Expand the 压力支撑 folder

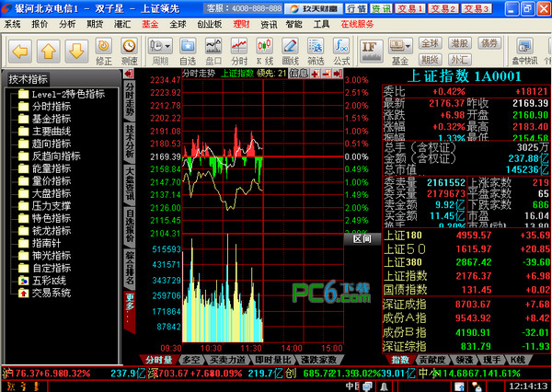[x=45, y=206]
